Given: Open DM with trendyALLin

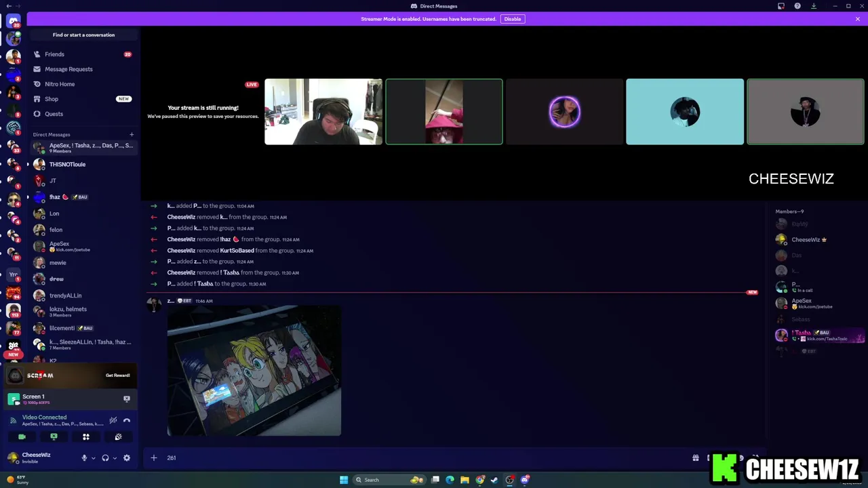Looking at the screenshot, I should click(x=83, y=296).
